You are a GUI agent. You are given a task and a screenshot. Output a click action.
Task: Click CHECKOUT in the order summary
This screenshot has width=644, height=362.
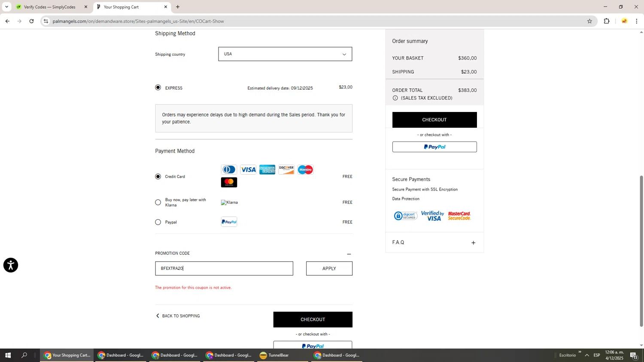(434, 120)
